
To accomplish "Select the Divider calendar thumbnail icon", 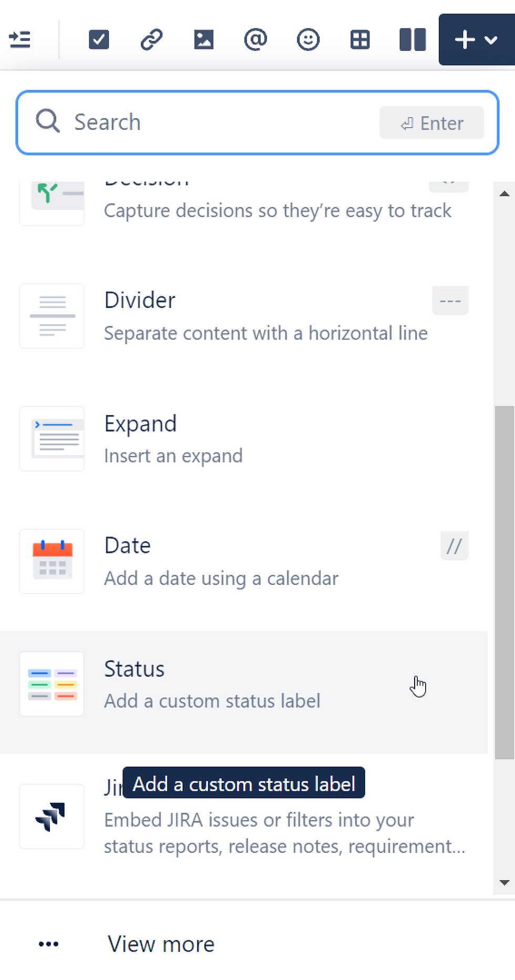I will coord(51,316).
